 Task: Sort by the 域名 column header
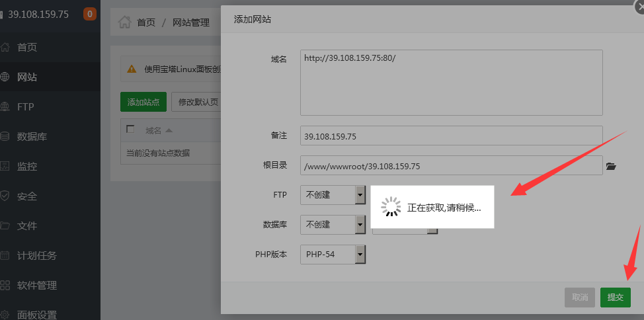point(153,131)
